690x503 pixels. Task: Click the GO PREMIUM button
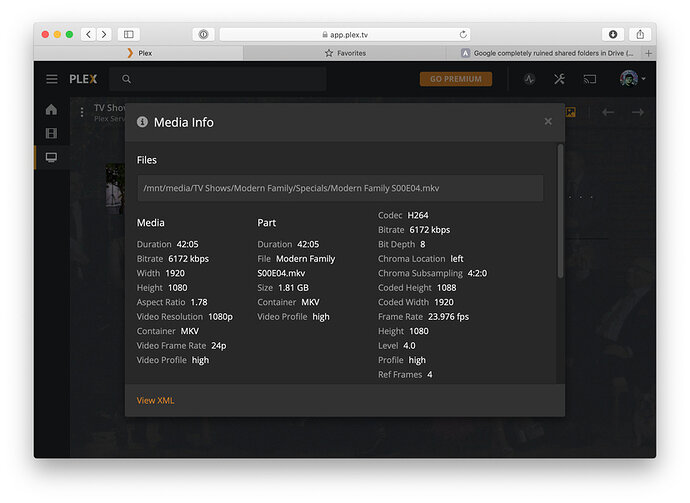(x=456, y=79)
